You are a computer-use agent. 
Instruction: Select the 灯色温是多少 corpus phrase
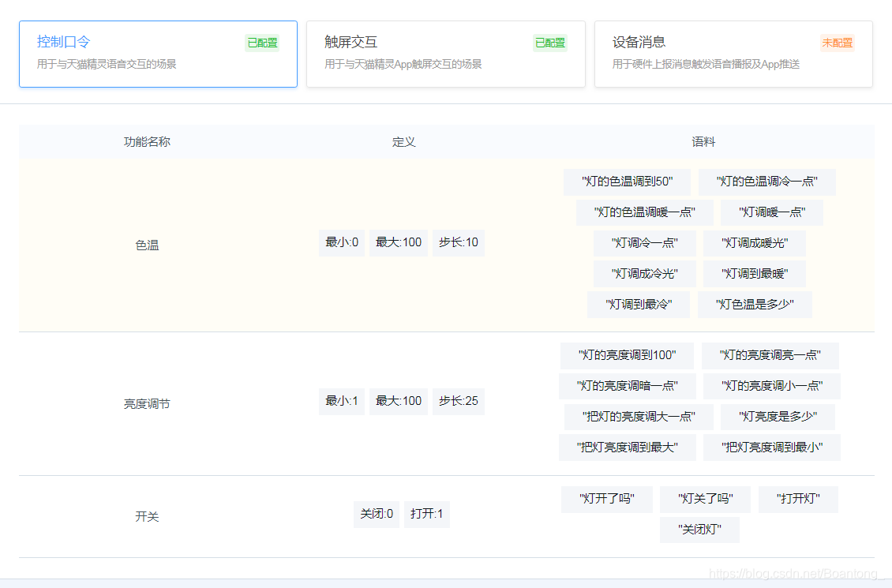pos(755,304)
